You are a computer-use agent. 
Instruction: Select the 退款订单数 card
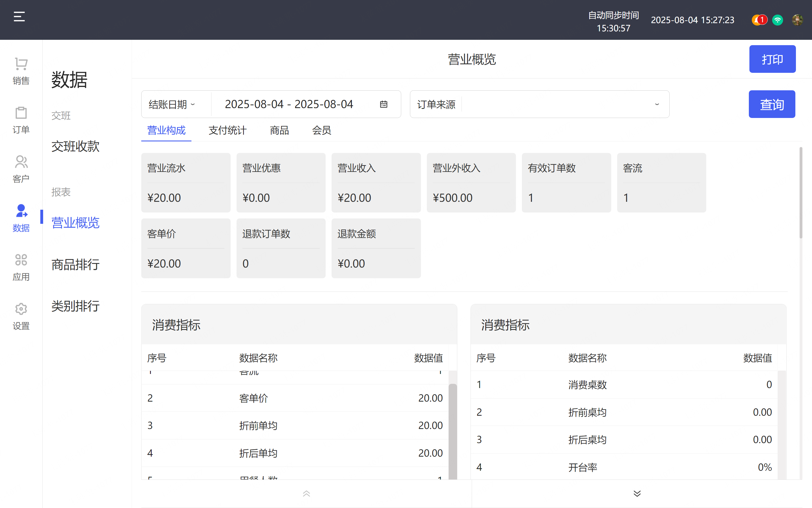tap(281, 248)
